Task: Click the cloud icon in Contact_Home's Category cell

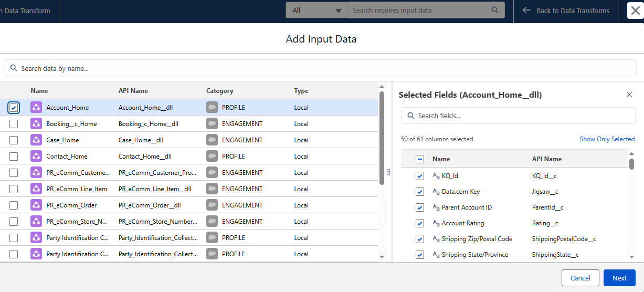Action: coord(212,157)
